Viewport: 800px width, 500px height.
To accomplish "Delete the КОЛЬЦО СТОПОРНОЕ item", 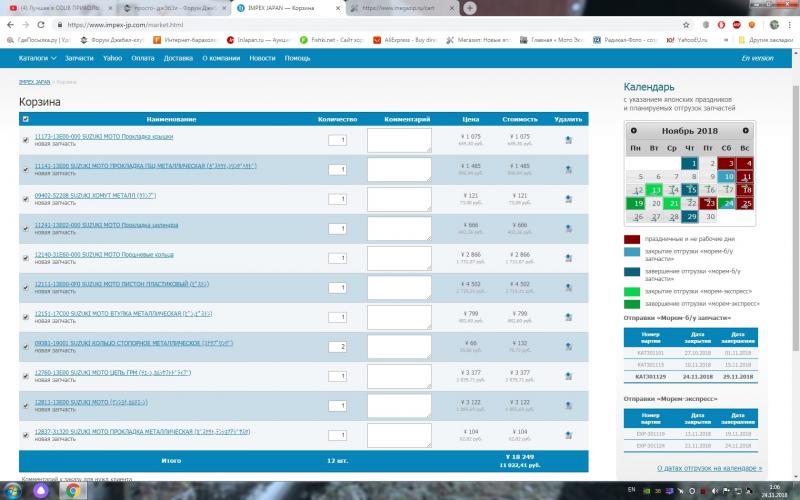I will [568, 347].
